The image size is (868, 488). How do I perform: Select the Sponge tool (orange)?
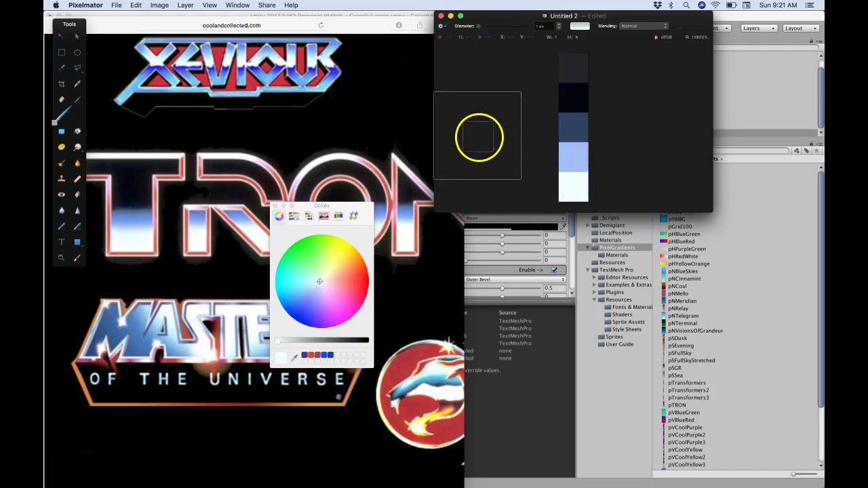pyautogui.click(x=62, y=147)
